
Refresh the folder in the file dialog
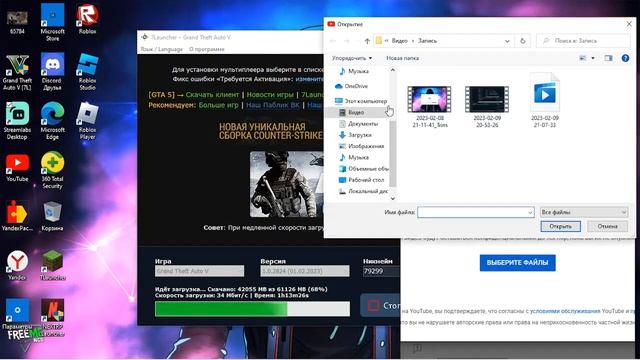(x=522, y=41)
